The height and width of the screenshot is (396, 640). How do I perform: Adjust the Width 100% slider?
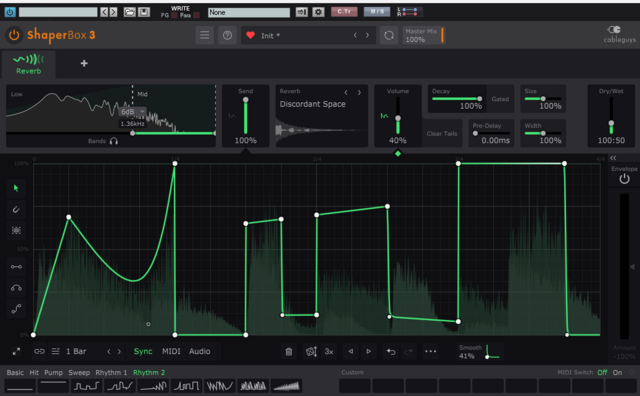point(543,133)
